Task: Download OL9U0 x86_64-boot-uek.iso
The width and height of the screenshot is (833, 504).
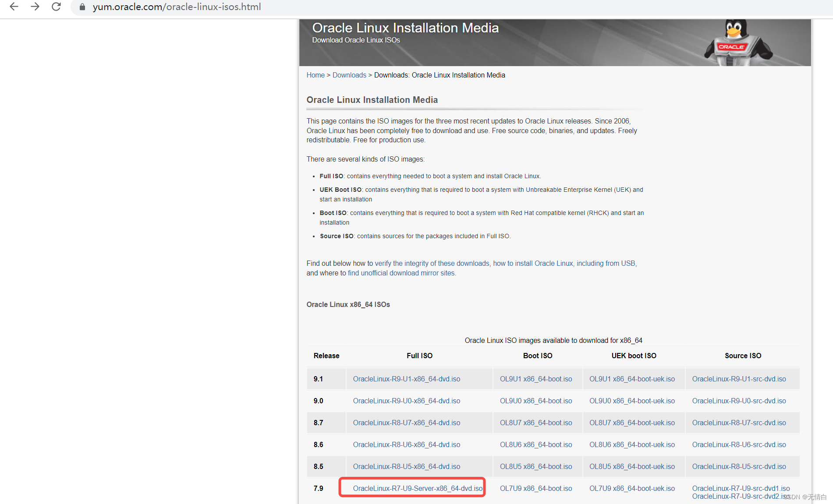Action: [x=632, y=401]
